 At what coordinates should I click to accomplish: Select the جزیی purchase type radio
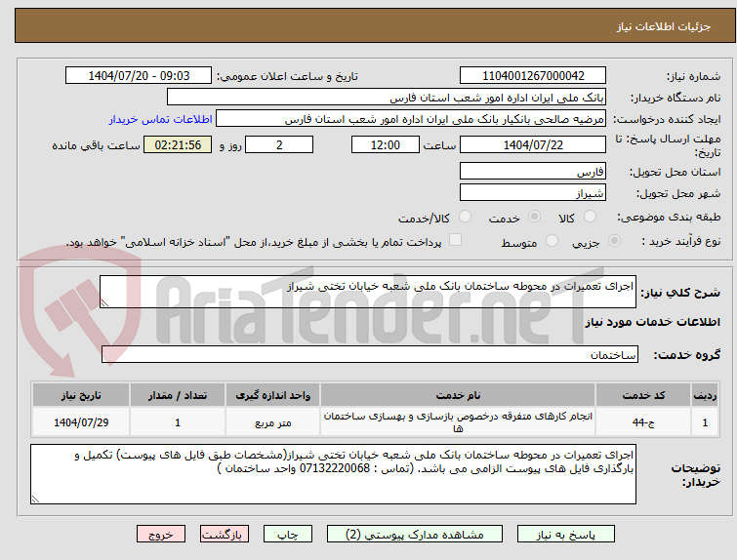[x=614, y=241]
